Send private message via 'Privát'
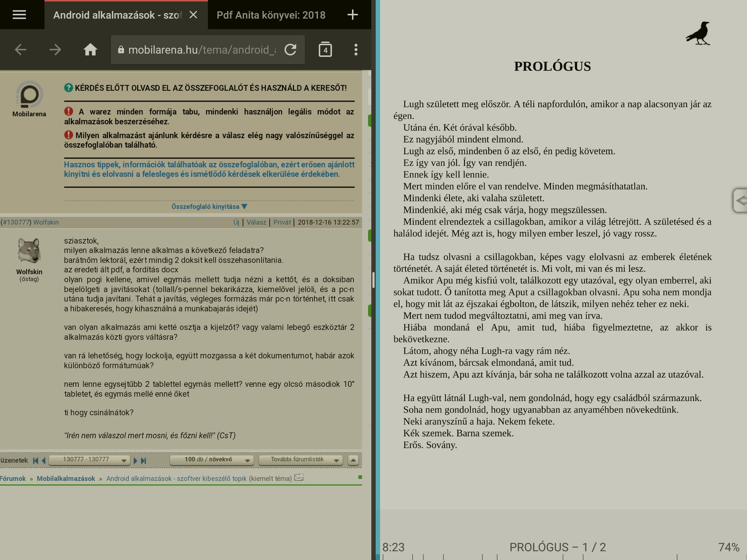The width and height of the screenshot is (747, 560). pyautogui.click(x=282, y=222)
